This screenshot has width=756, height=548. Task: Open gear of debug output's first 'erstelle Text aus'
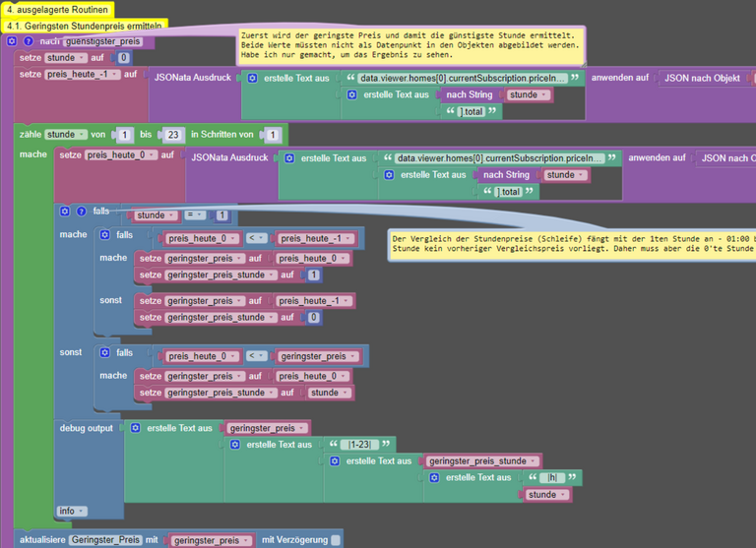tap(136, 428)
